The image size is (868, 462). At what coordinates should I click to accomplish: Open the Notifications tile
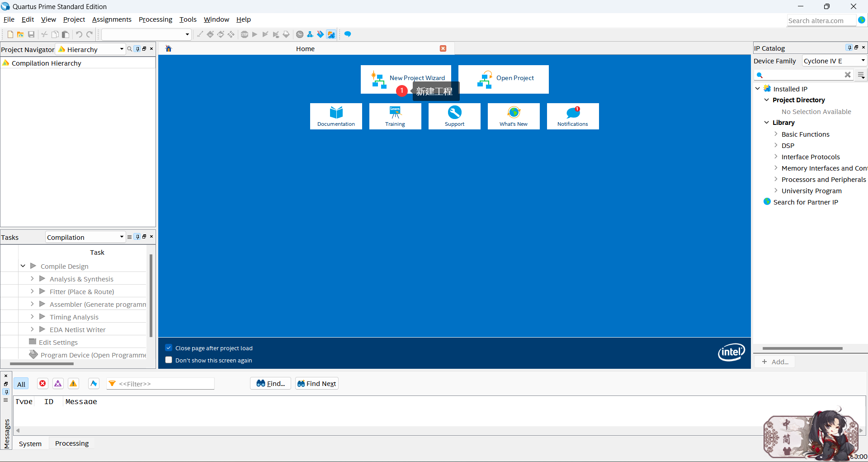[x=573, y=116]
